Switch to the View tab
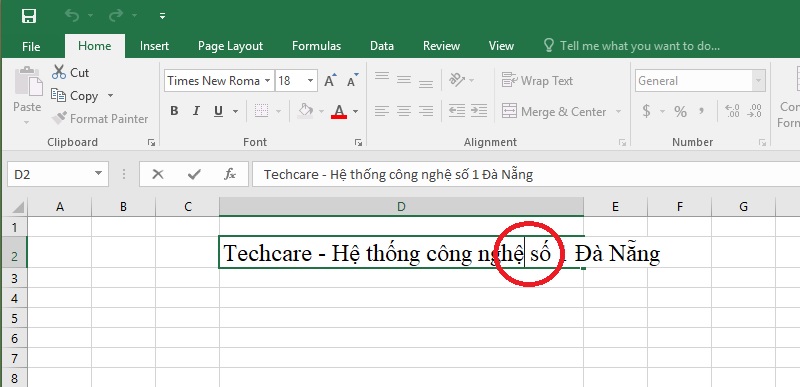This screenshot has width=800, height=387. pos(501,46)
